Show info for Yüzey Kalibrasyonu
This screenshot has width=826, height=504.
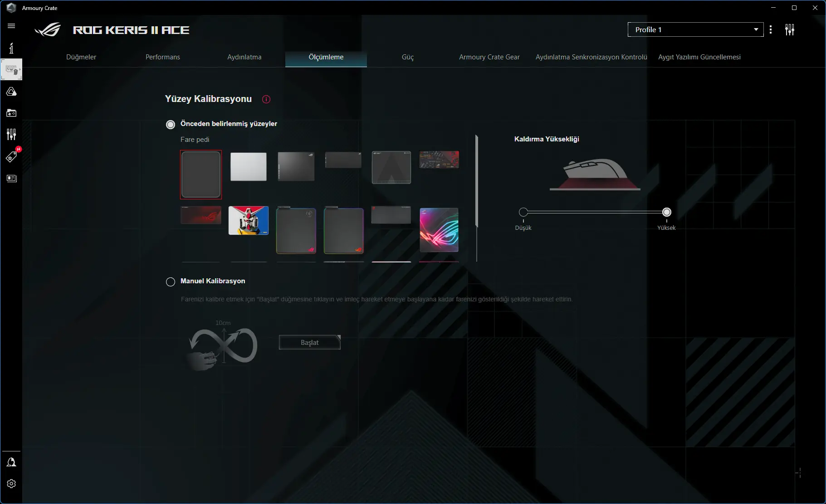(x=266, y=99)
